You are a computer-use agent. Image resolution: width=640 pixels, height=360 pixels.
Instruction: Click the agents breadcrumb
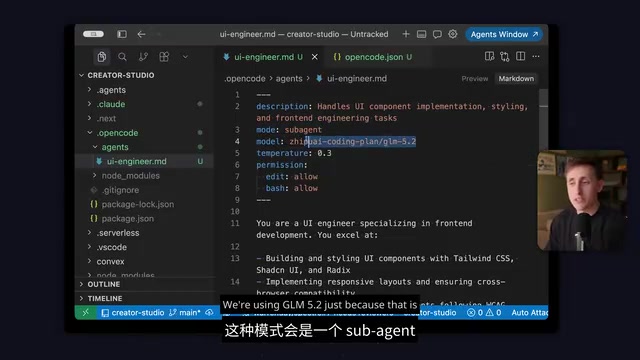(289, 78)
